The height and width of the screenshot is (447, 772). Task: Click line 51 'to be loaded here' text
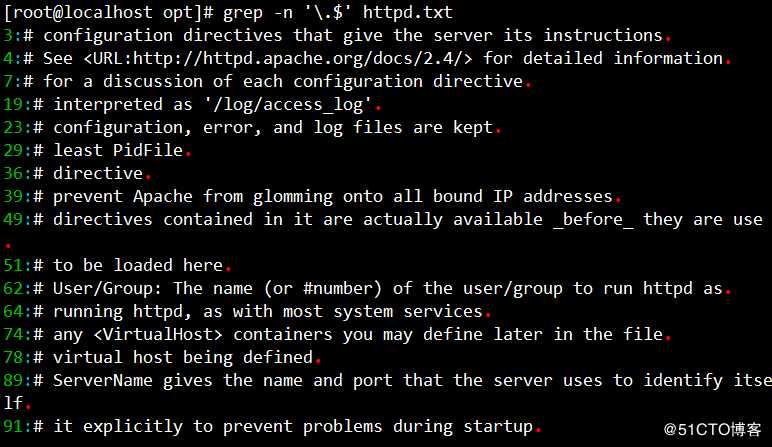click(137, 265)
